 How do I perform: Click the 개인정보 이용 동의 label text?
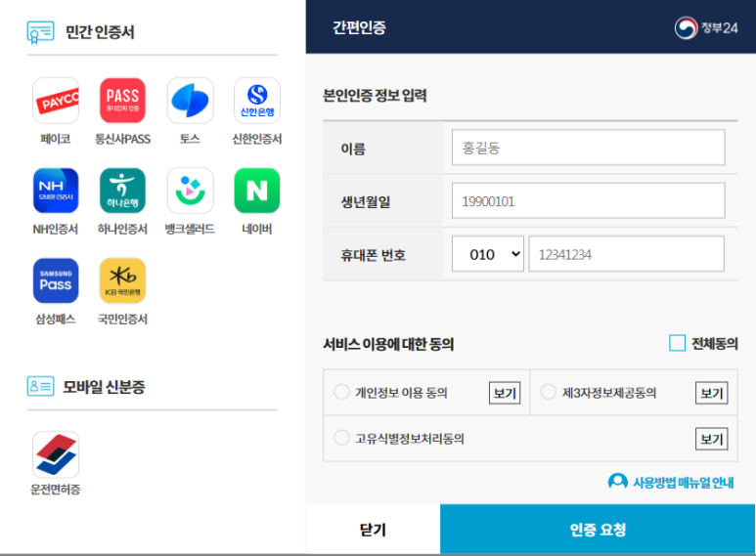point(401,393)
